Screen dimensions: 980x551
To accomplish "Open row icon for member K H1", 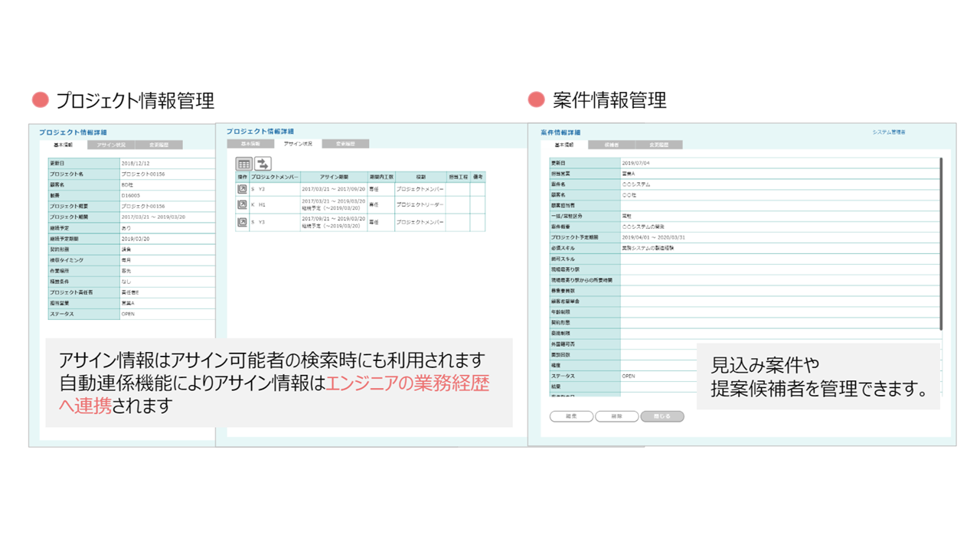I will coord(242,205).
